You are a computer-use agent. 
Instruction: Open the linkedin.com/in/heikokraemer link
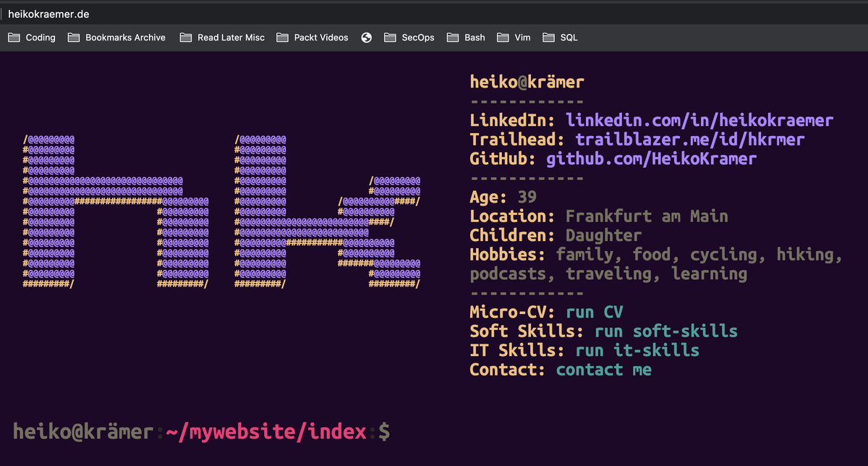point(699,121)
